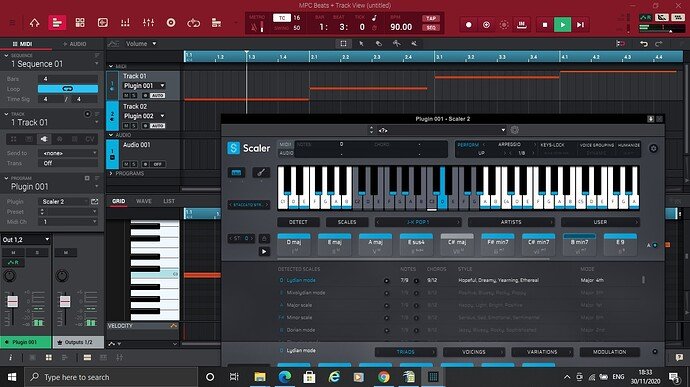
Task: Click the Scaler settings gear icon
Action: (653, 148)
